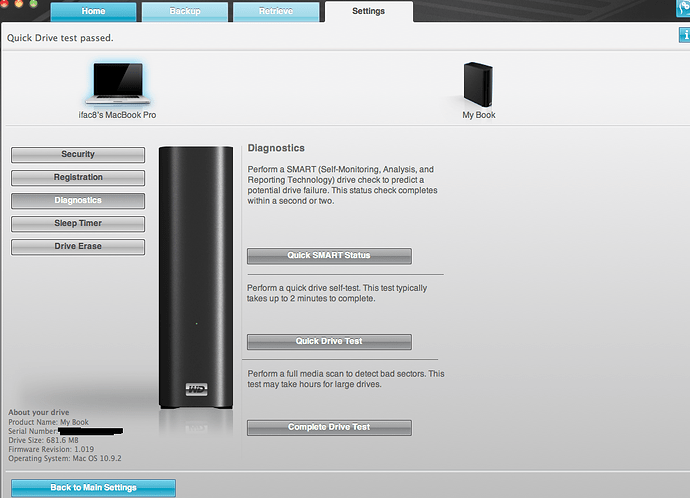Run the Quick SMART Status check
The image size is (690, 498).
pyautogui.click(x=329, y=256)
